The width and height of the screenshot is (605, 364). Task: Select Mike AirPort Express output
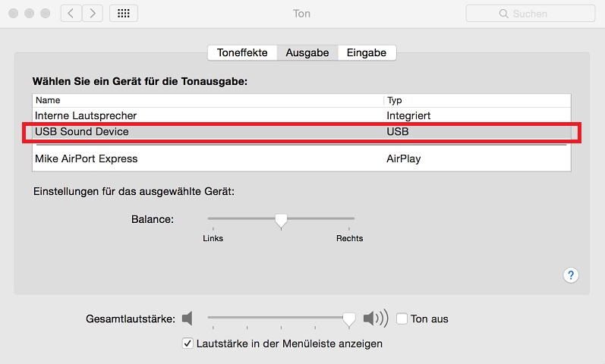(301, 158)
